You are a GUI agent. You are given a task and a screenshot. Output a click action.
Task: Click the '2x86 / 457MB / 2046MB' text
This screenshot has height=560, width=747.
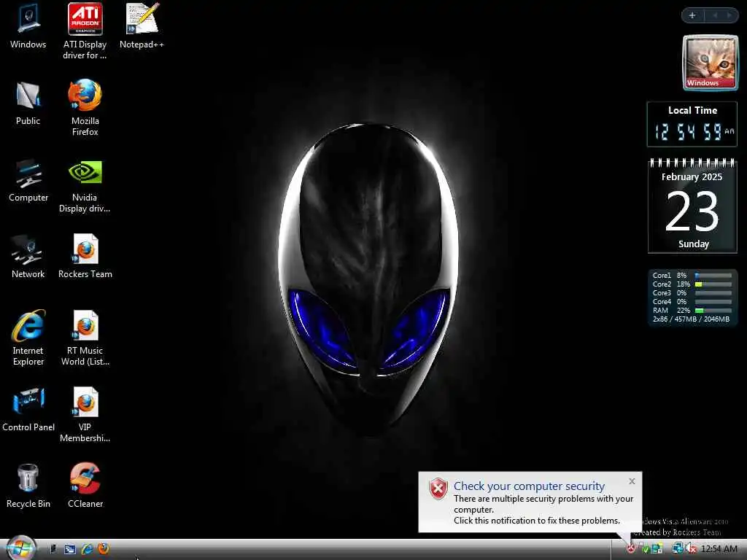(x=691, y=319)
